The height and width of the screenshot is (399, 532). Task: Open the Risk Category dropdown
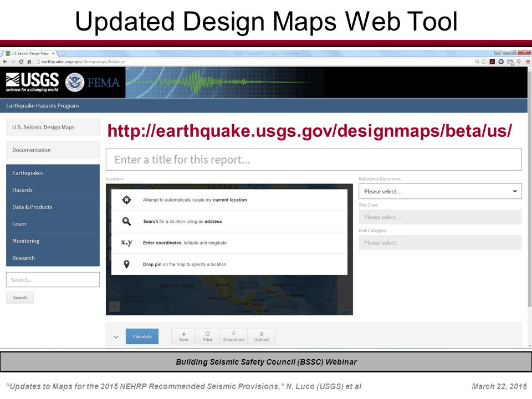[440, 243]
